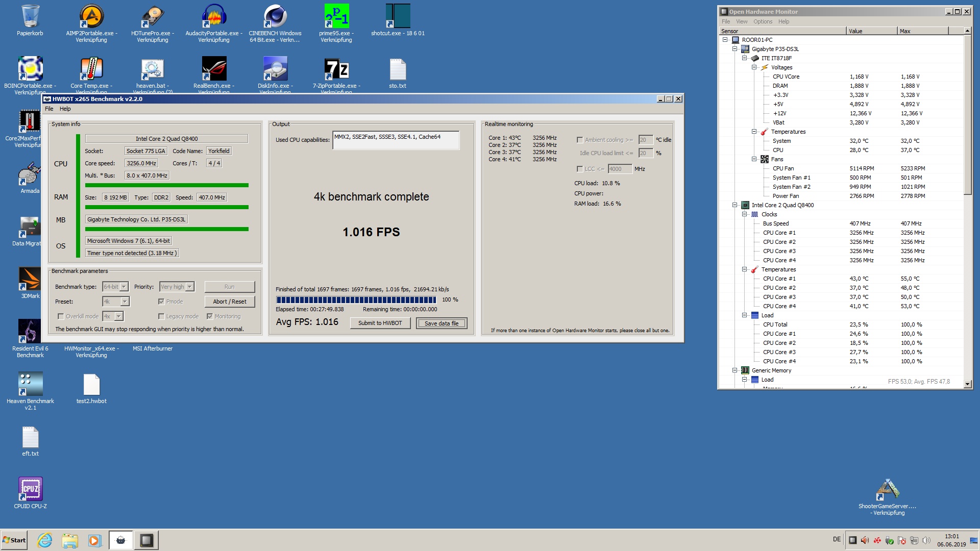Enable Ambient cooling checkbox
Screen dimensions: 980x551
pos(580,140)
